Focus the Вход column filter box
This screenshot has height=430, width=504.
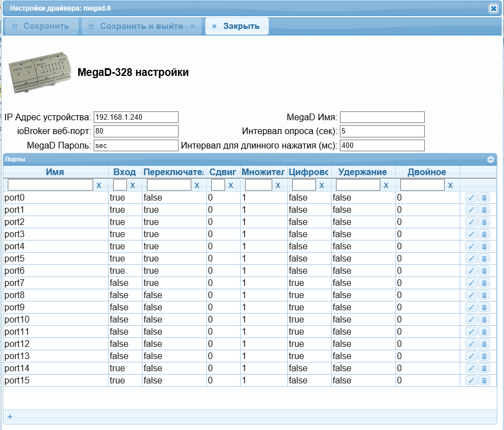tap(120, 185)
